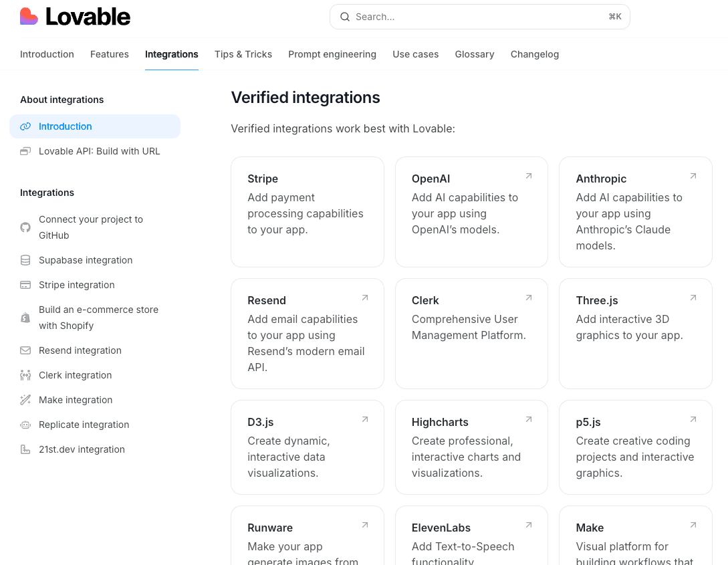728x565 pixels.
Task: Click the Stripe integration card icon
Action: pos(25,285)
